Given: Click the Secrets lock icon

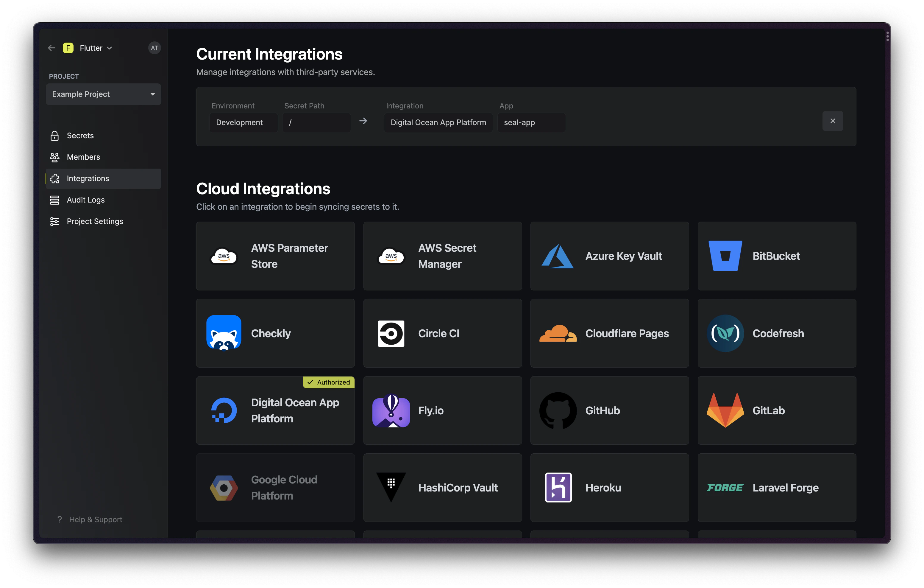Looking at the screenshot, I should tap(54, 136).
